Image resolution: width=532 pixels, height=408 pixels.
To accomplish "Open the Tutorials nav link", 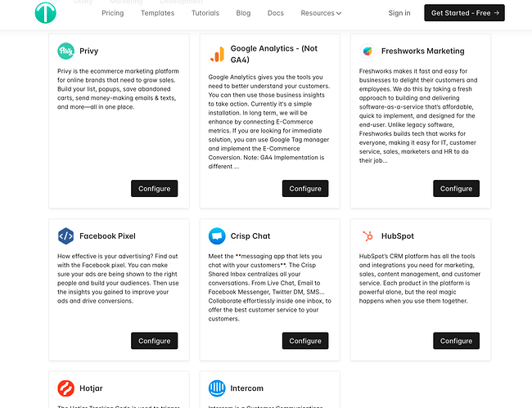I will click(205, 13).
